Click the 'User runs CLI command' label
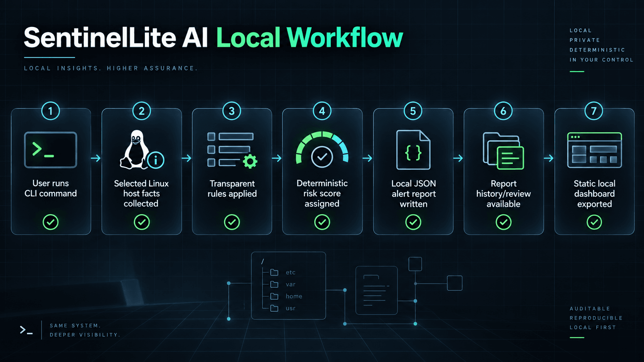Viewport: 644px width, 362px height. [50, 189]
